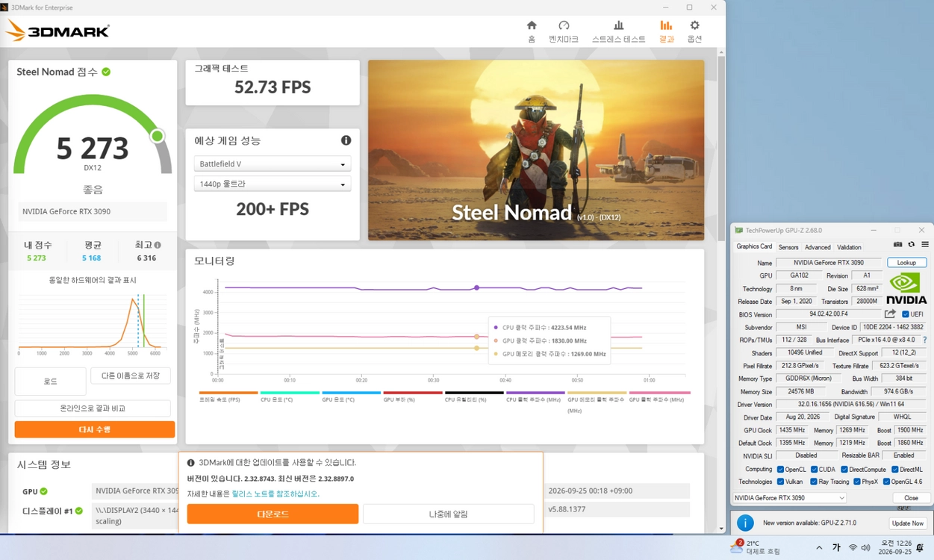Click the GPU-Z BIOS export share icon
Viewport: 934px width, 560px height.
(x=890, y=314)
